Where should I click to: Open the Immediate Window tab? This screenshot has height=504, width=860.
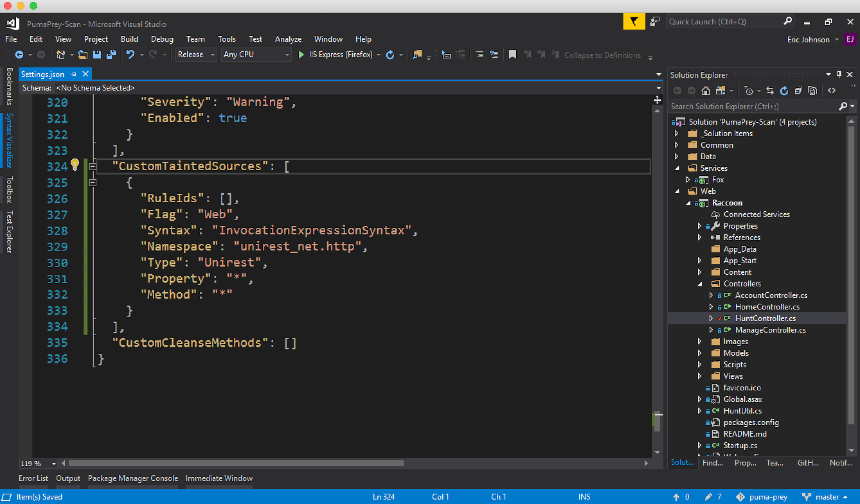tap(219, 478)
